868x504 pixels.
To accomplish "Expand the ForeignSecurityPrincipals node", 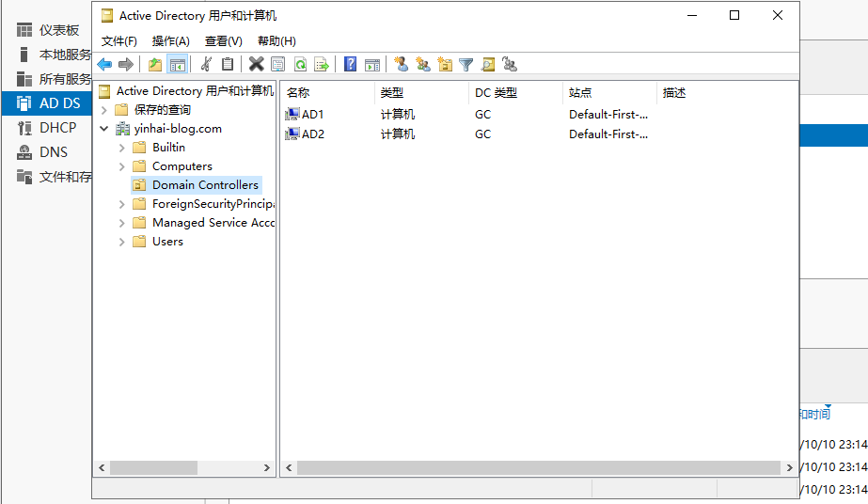I will (x=122, y=204).
